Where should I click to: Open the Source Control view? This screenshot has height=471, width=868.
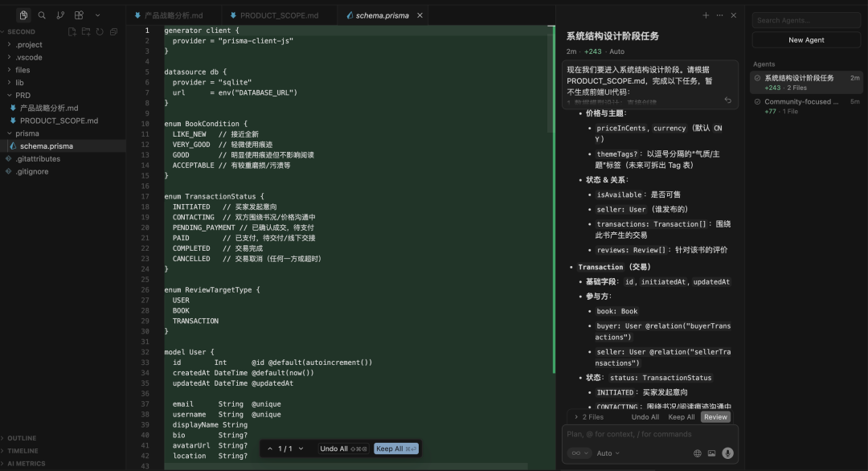pos(59,15)
